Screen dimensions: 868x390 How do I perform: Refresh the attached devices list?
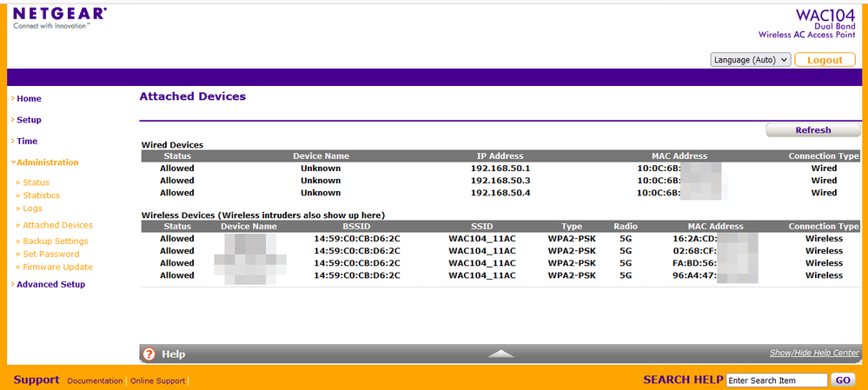coord(812,130)
